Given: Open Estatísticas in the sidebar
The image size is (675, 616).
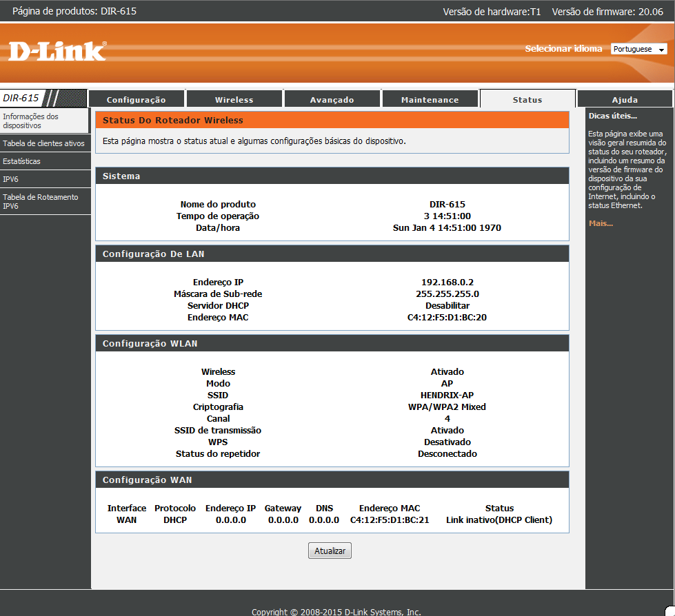Looking at the screenshot, I should click(46, 161).
